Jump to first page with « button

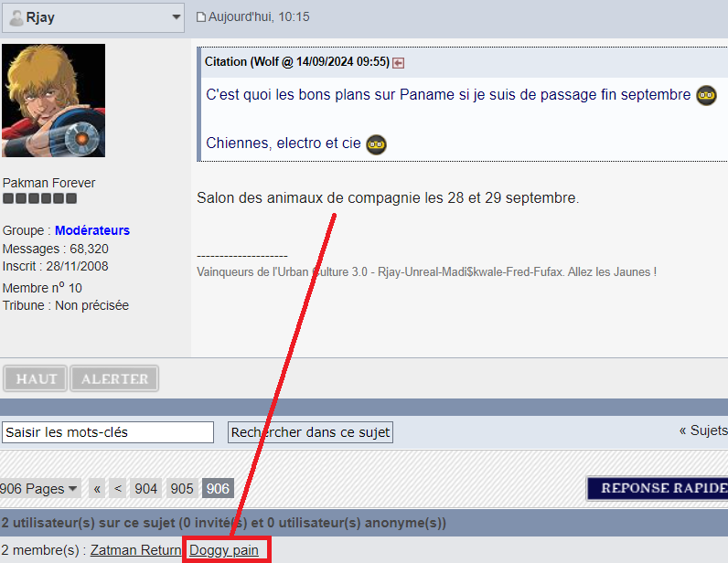(x=97, y=489)
